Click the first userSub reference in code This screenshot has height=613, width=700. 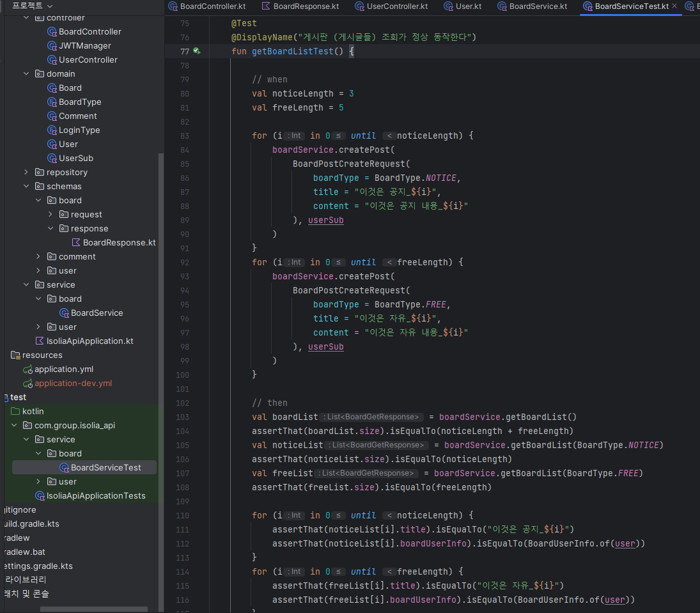[326, 220]
